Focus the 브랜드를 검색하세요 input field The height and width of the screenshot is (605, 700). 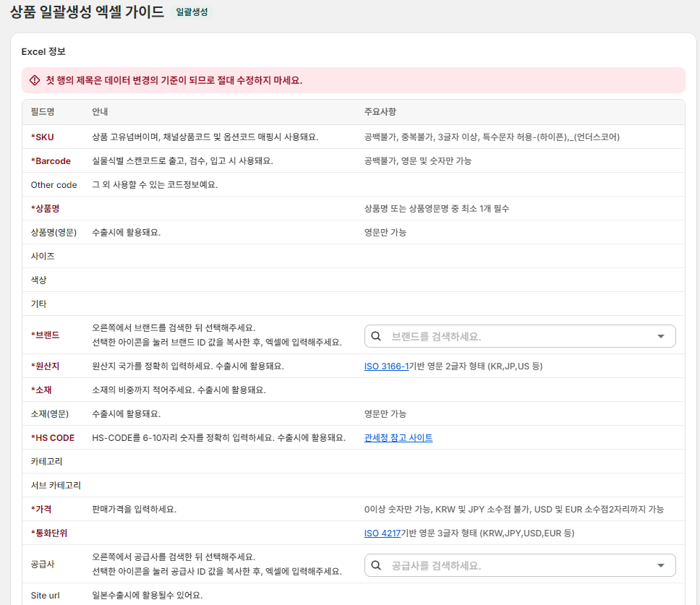(x=520, y=336)
